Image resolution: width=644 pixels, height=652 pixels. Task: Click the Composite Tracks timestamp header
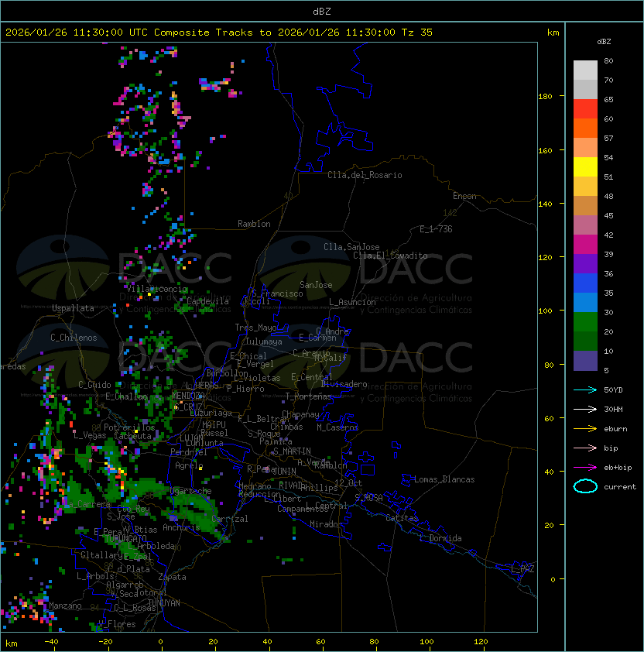coord(219,33)
